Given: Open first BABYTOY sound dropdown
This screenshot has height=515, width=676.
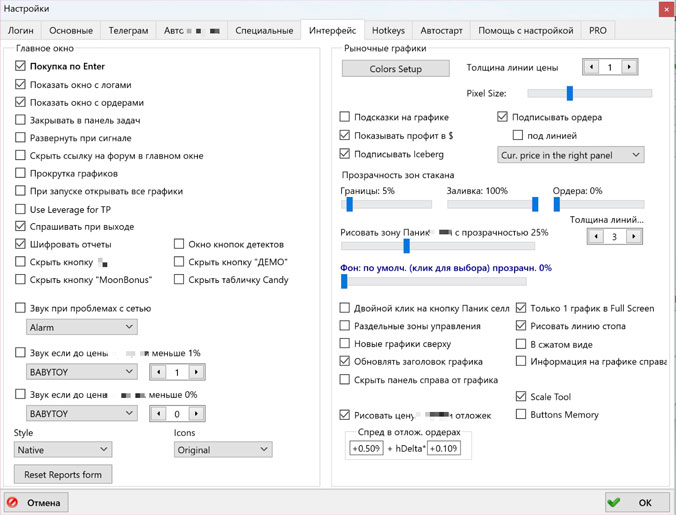Looking at the screenshot, I should [82, 372].
